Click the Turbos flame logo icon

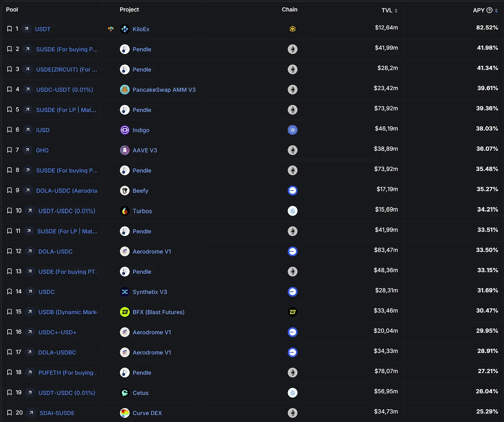(x=125, y=211)
